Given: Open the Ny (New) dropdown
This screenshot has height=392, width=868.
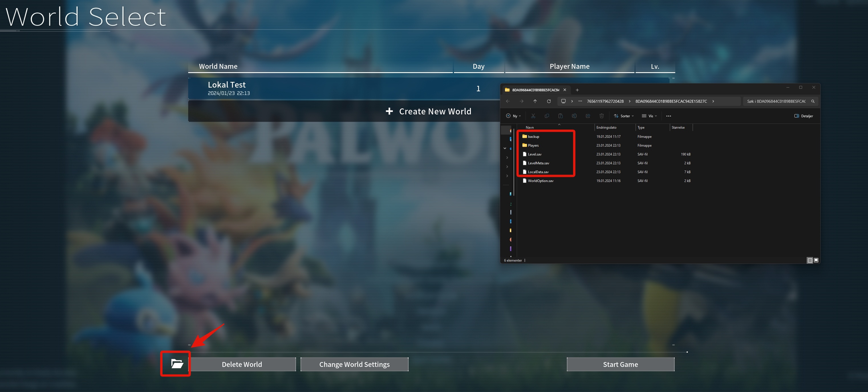Looking at the screenshot, I should [513, 116].
